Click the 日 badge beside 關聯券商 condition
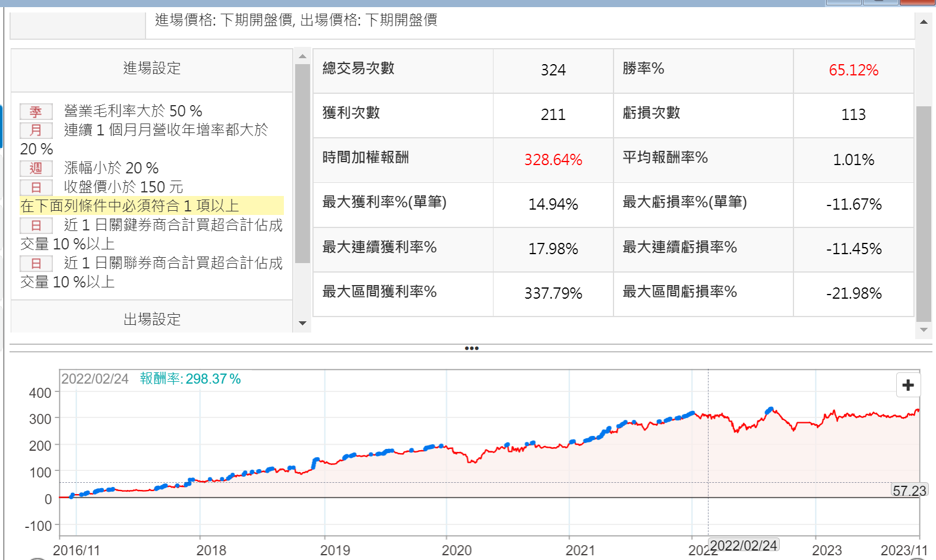 tap(36, 263)
